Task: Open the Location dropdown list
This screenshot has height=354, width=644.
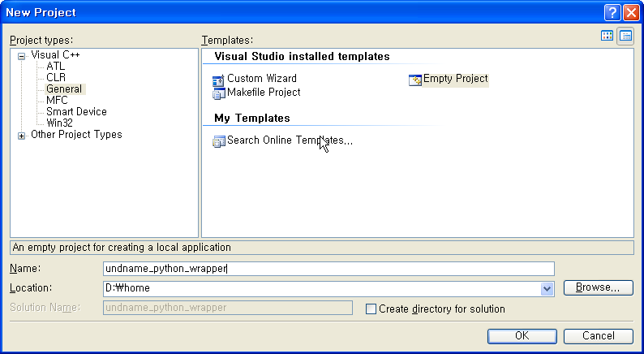Action: (547, 289)
